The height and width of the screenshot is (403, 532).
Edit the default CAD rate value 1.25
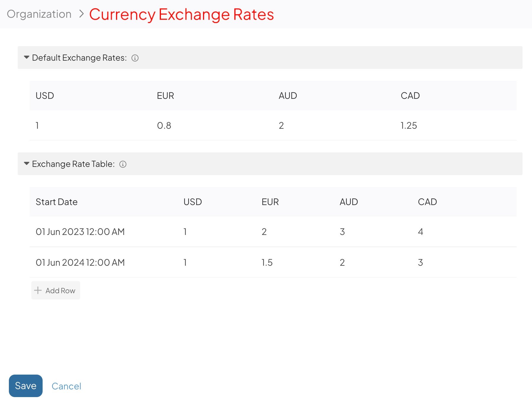point(409,125)
